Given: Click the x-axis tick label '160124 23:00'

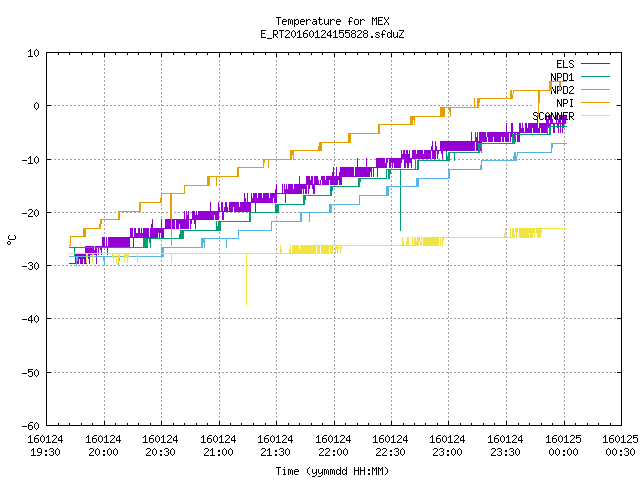Looking at the screenshot, I should (448, 446).
